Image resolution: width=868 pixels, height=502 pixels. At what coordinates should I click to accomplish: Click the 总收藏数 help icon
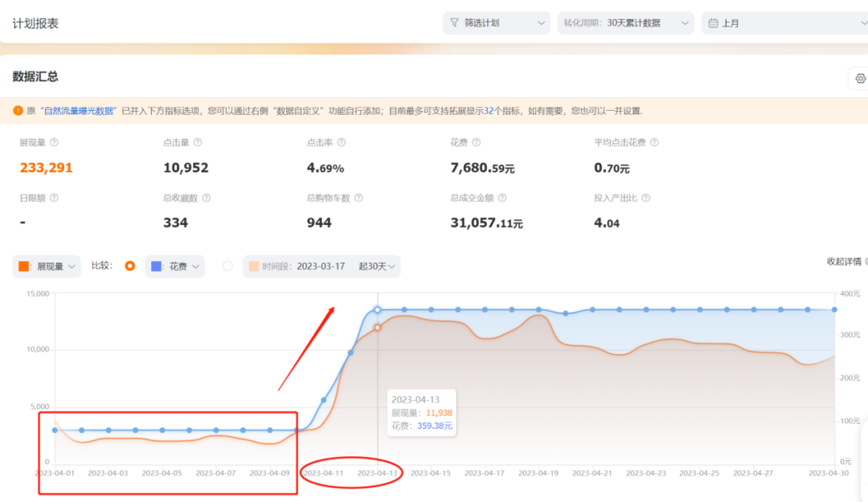tap(206, 198)
